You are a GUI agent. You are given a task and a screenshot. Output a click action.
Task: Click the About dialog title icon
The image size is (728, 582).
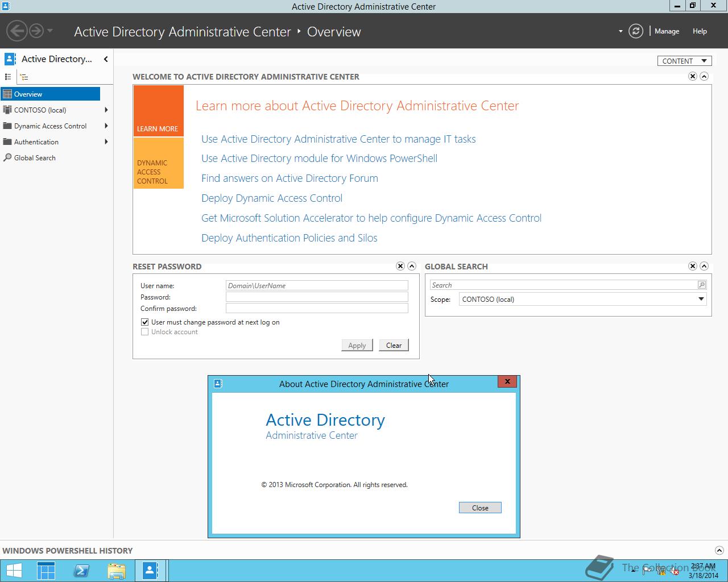pos(217,384)
